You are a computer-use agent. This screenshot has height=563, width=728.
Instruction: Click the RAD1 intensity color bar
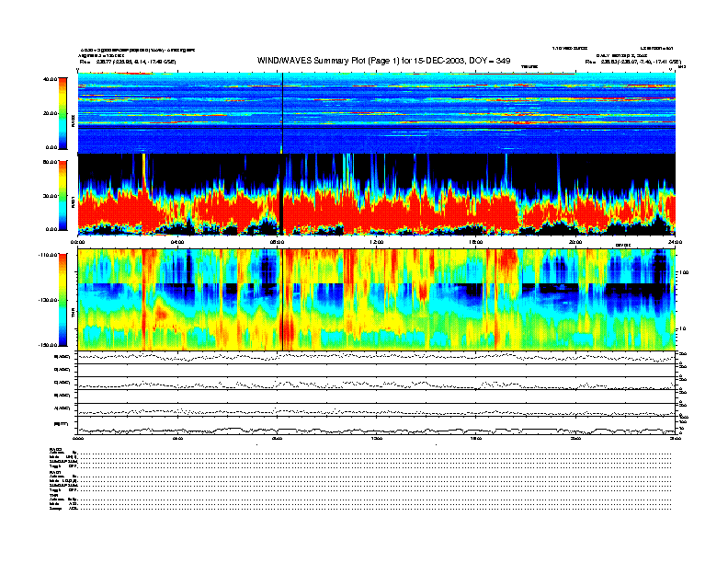click(x=63, y=195)
